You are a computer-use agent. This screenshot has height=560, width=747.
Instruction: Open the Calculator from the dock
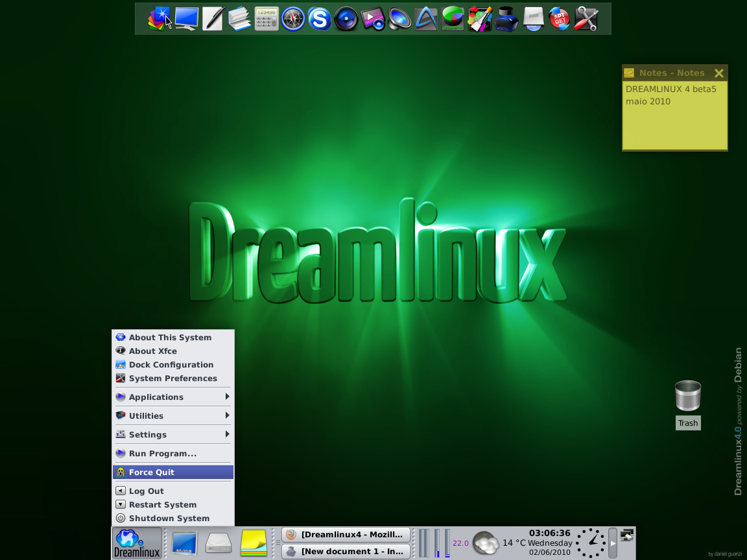267,19
